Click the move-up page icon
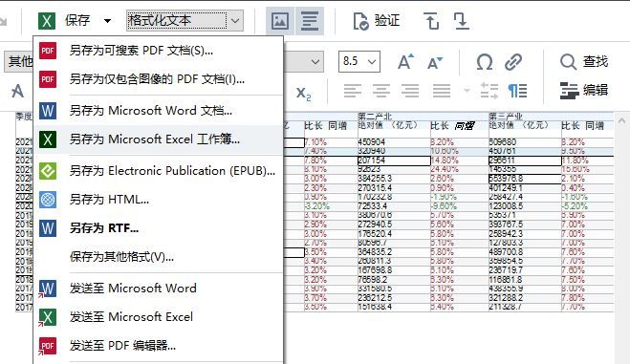The height and width of the screenshot is (364, 630). [x=431, y=20]
